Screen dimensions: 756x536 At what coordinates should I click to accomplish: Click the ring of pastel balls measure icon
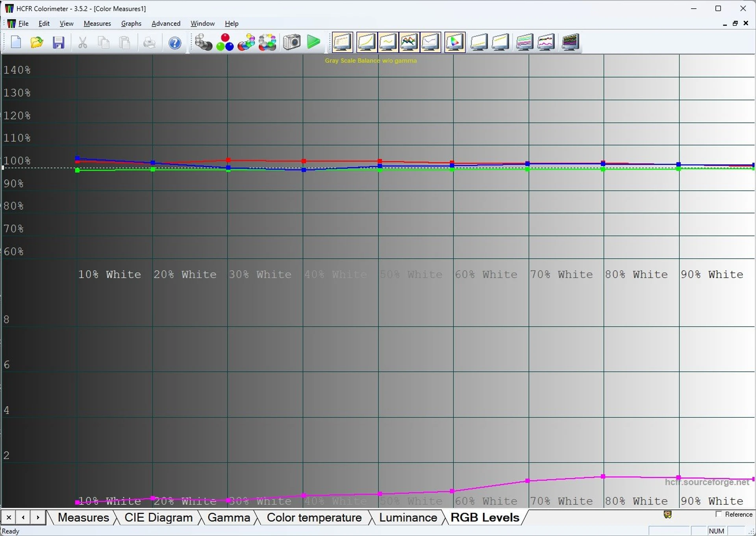(x=267, y=42)
